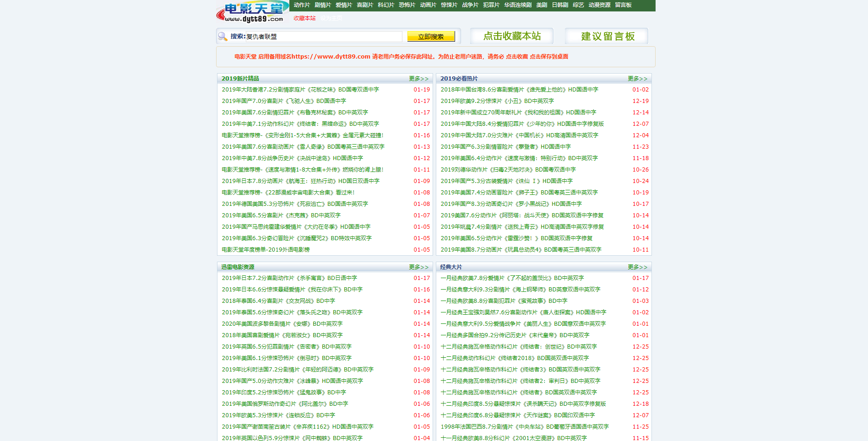
Task: Open the 犯罪片 category
Action: click(x=491, y=5)
